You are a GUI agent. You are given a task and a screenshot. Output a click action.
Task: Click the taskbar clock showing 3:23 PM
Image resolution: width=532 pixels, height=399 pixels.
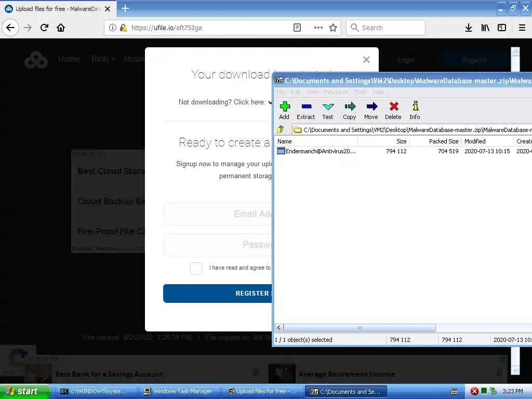[x=513, y=392]
